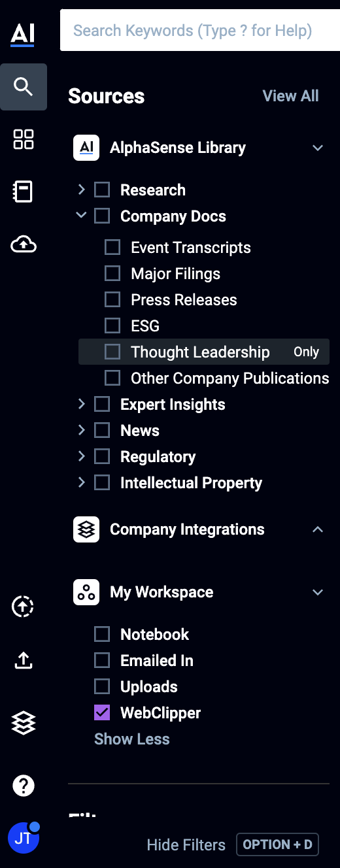Click the cloud upload icon

(24, 244)
